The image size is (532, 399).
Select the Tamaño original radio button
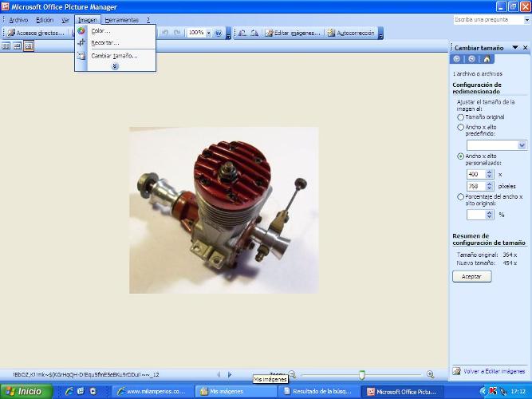(x=460, y=117)
